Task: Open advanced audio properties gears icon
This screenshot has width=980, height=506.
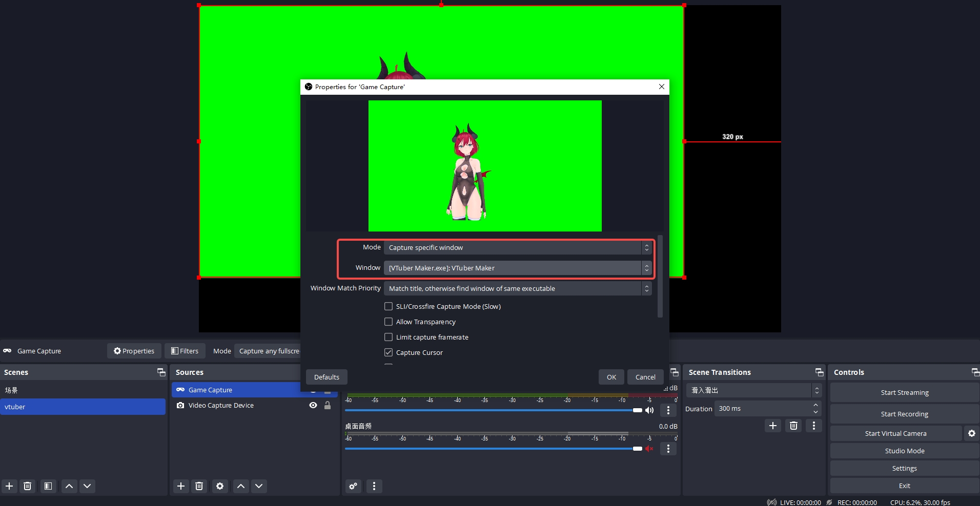Action: (x=353, y=486)
